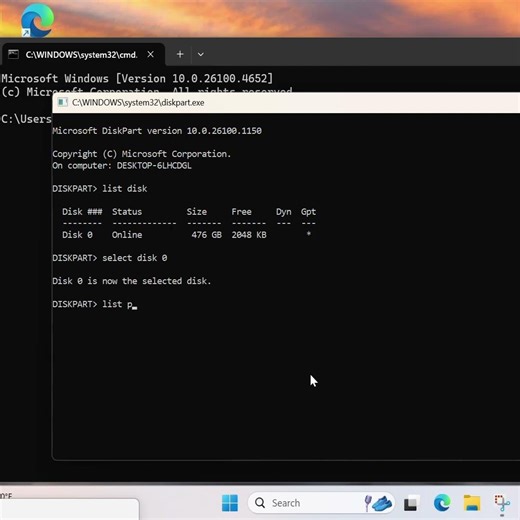Click the search magnifier icon in taskbar
Viewport: 520px width, 520px height.
pos(260,503)
